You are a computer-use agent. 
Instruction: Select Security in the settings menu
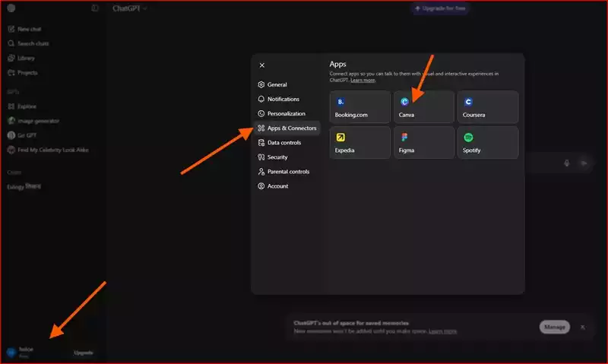click(277, 157)
